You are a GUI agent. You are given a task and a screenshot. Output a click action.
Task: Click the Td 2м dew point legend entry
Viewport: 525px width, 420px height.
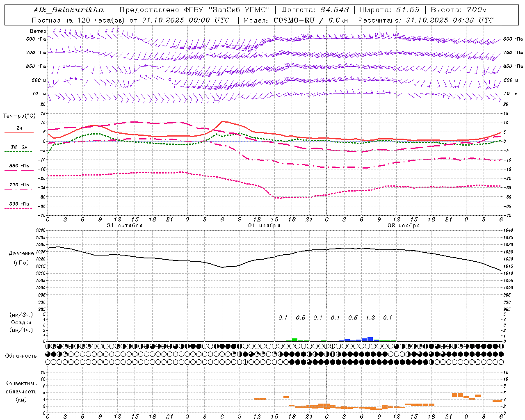click(x=19, y=147)
